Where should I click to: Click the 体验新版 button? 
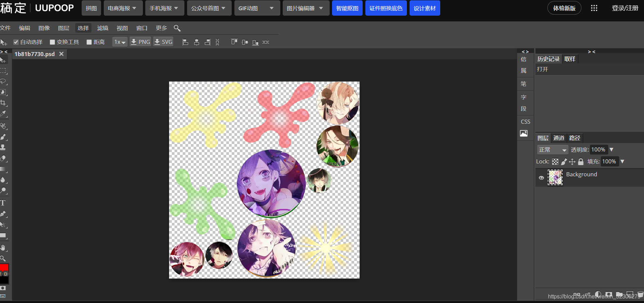[564, 8]
